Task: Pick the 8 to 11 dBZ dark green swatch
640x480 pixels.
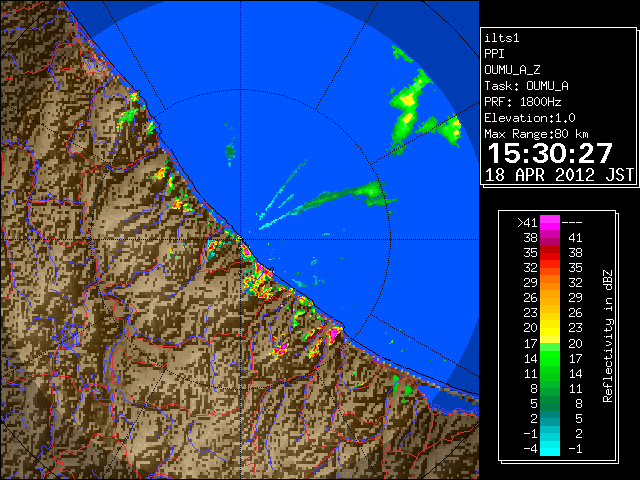Action: (x=550, y=389)
